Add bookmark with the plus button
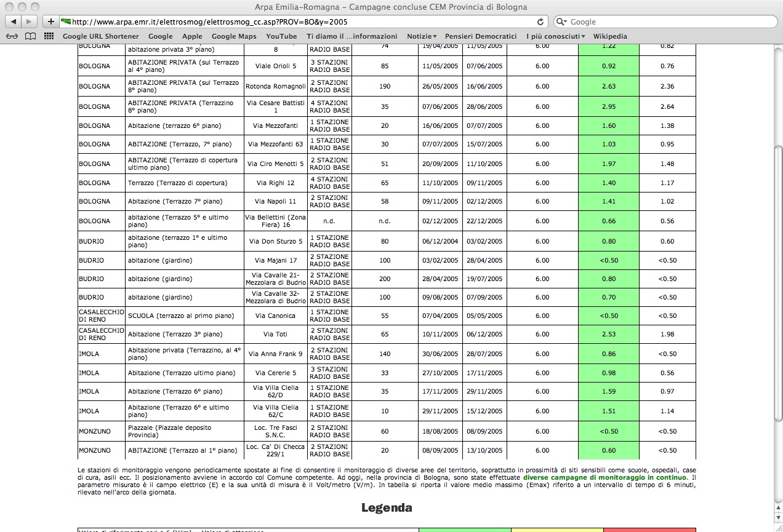The width and height of the screenshot is (783, 532). click(x=51, y=22)
